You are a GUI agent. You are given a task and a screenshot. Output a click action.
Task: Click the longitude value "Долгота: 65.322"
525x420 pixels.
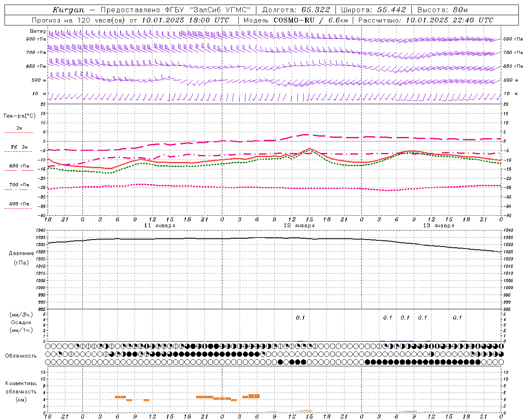coord(296,10)
